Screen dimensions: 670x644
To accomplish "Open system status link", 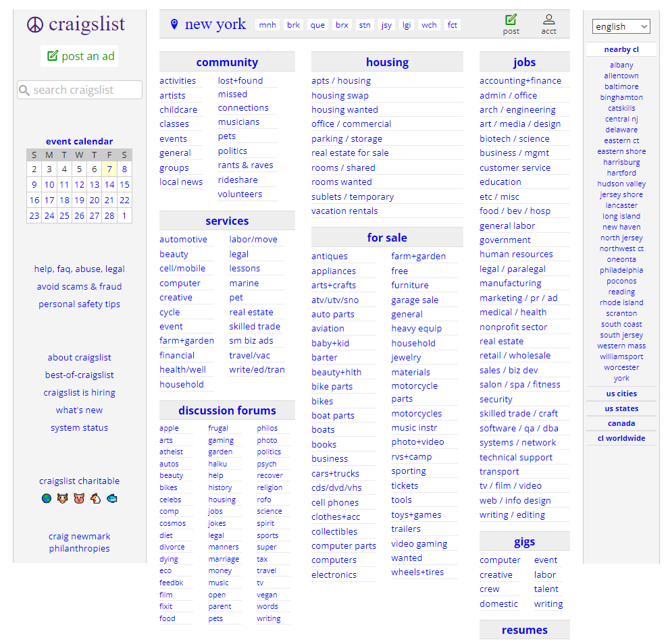I will tap(80, 427).
